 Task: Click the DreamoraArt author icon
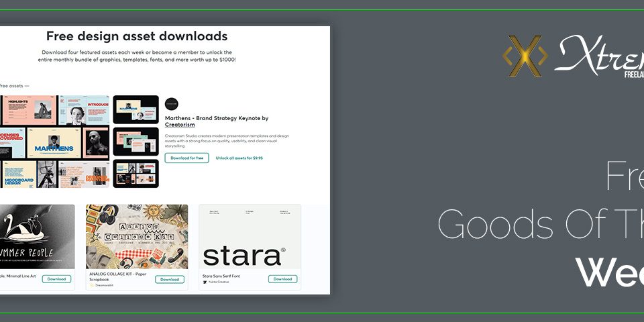point(92,286)
